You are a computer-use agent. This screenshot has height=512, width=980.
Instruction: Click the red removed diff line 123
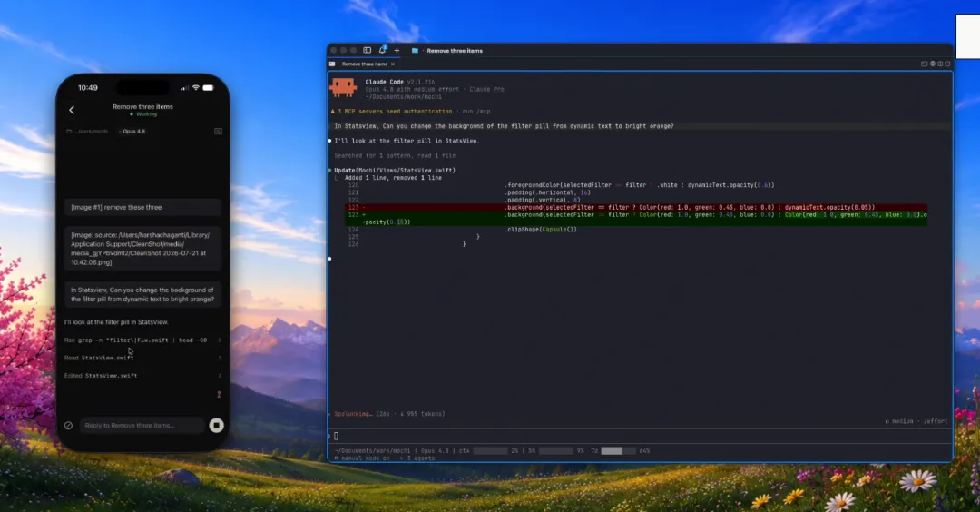[x=635, y=207]
